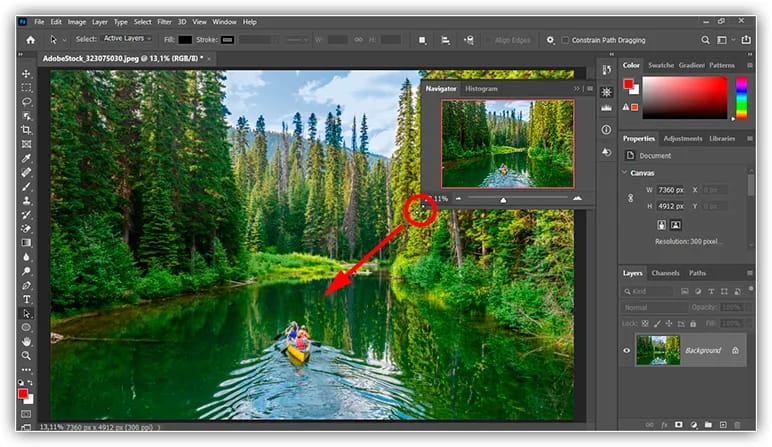Click the Search magnifier icon top right
772x447 pixels.
(706, 40)
